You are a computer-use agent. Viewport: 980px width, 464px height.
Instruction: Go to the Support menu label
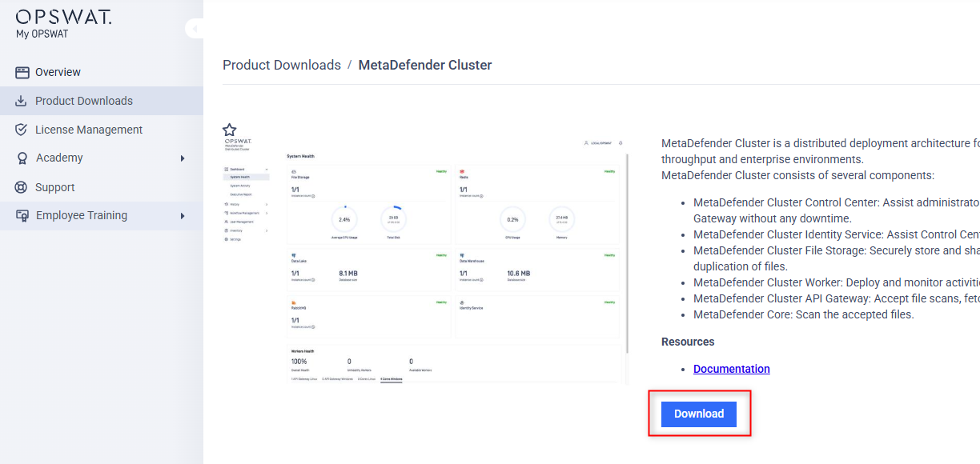coord(55,187)
